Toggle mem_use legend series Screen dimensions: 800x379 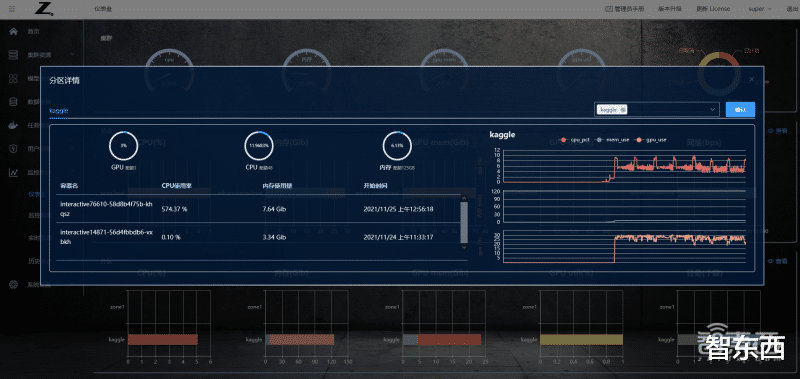(611, 139)
